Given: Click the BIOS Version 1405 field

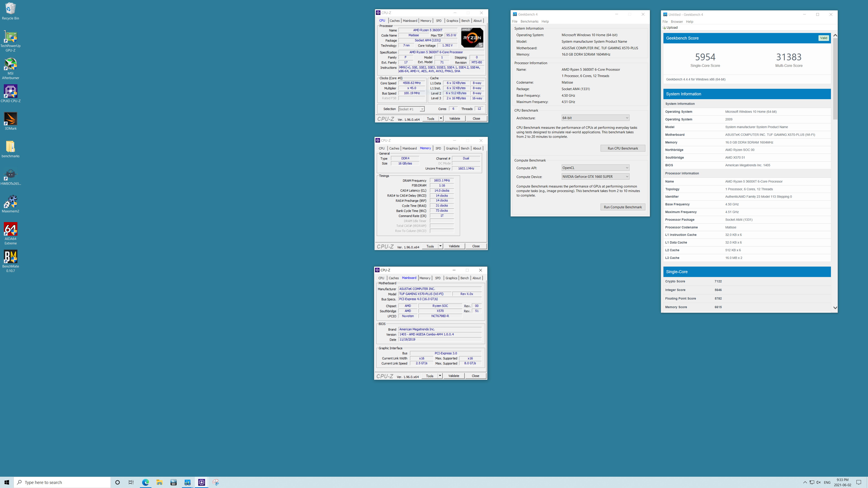Looking at the screenshot, I should tap(440, 334).
